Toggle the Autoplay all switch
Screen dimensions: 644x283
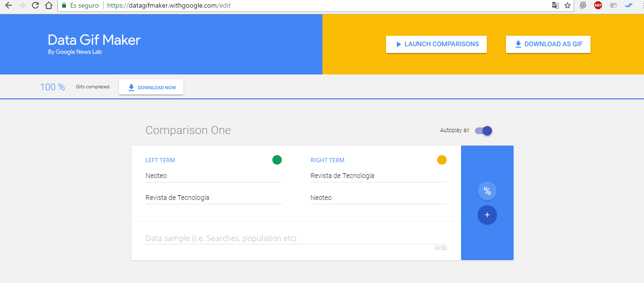483,131
